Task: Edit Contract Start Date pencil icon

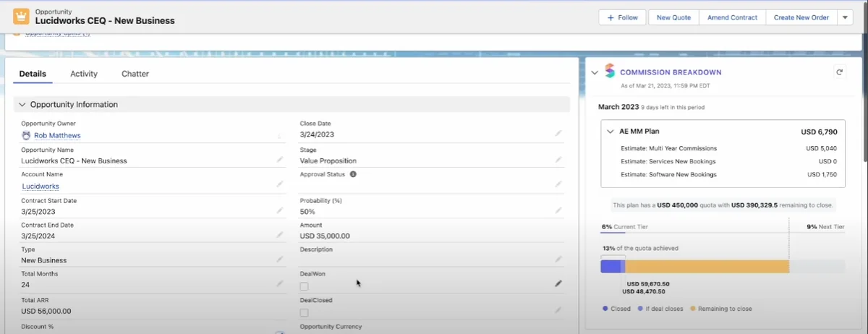Action: coord(280,210)
